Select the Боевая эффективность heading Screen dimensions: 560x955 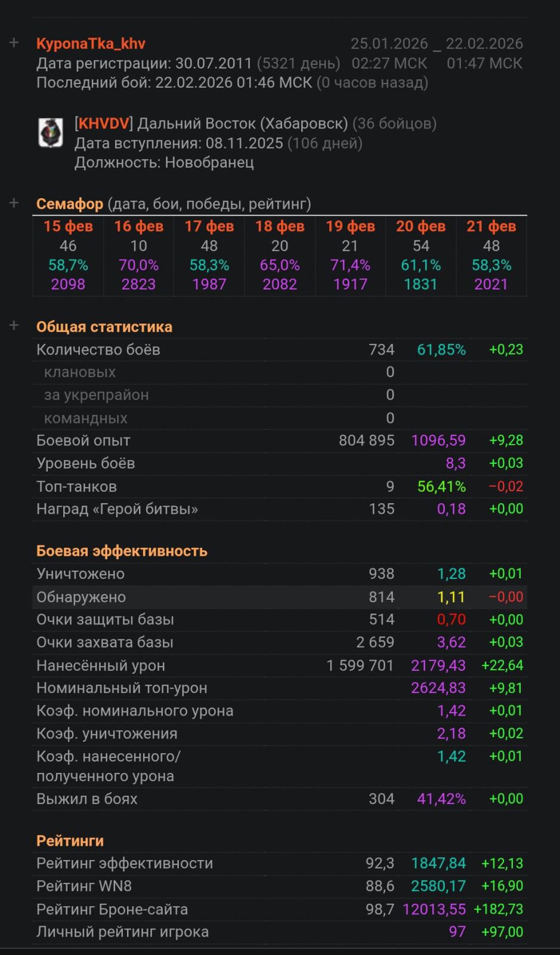coord(122,551)
